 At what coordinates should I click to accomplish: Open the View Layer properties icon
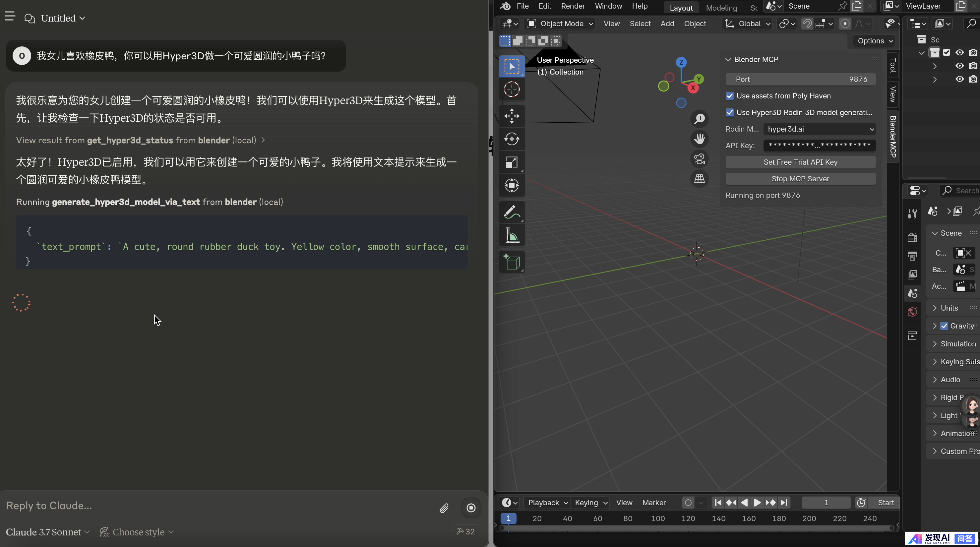tap(912, 274)
